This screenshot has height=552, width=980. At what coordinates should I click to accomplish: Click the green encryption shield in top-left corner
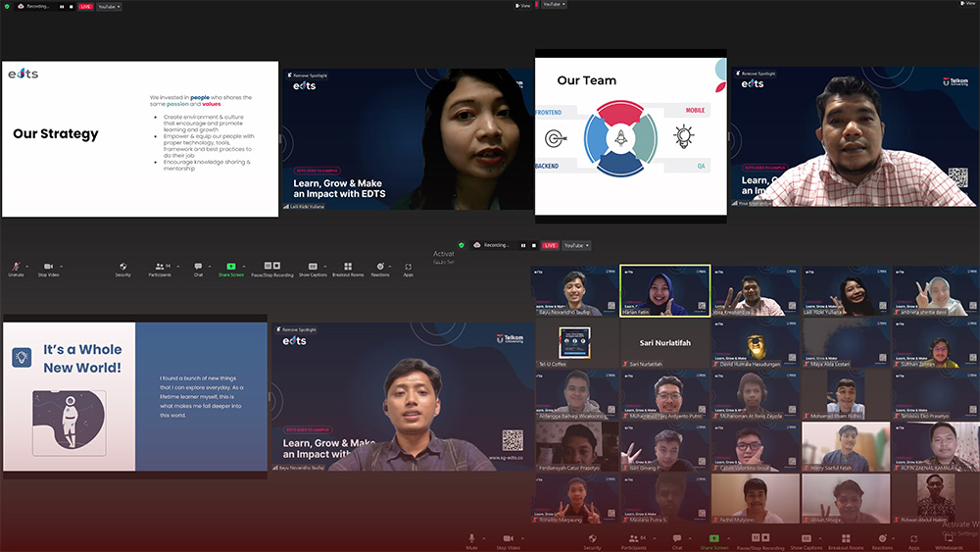(7, 6)
